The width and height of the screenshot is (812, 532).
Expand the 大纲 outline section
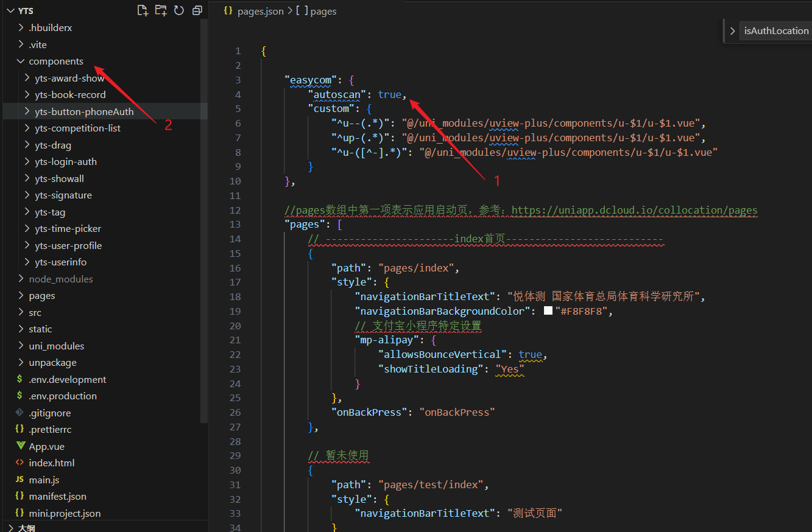[x=26, y=528]
